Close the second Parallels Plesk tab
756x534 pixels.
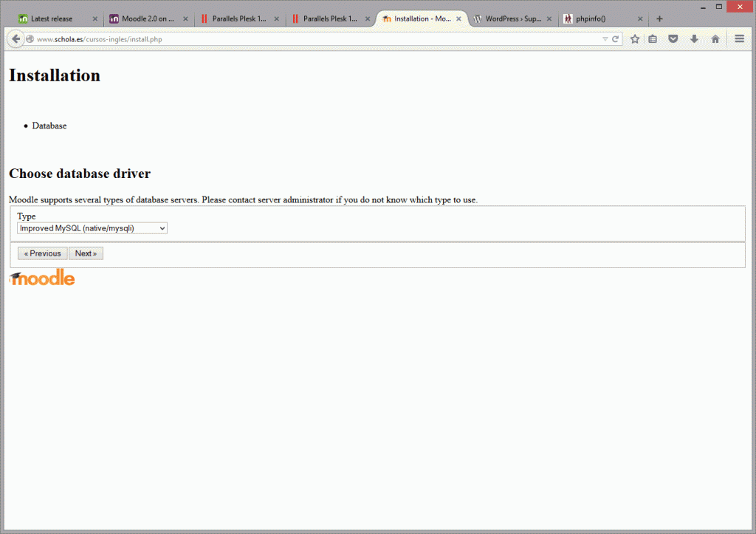368,18
